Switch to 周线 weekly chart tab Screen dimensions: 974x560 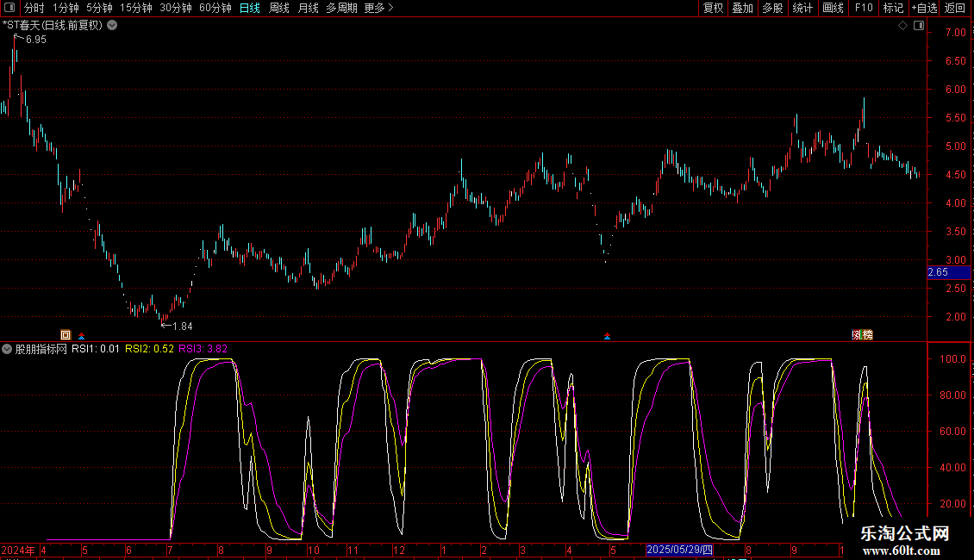point(279,9)
